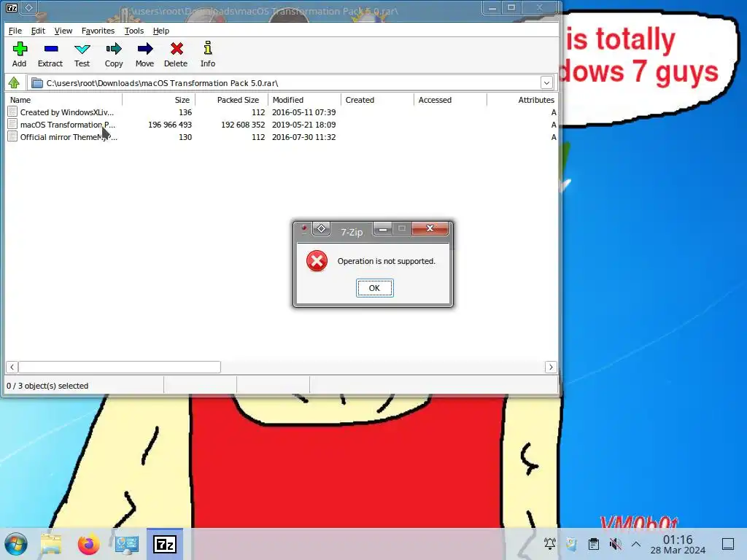Click the file icon of Created by WindowsXLiv row

coord(13,112)
